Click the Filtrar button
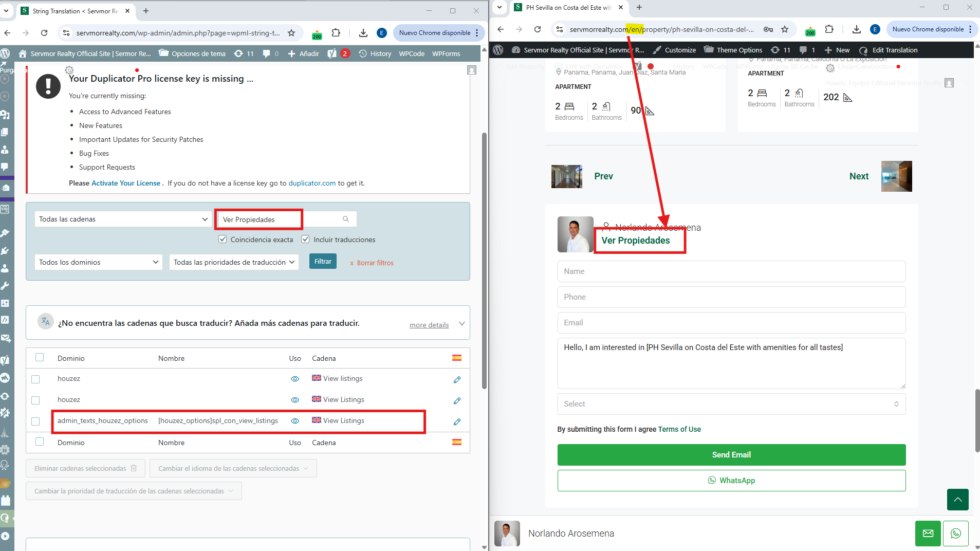This screenshot has height=551, width=980. (x=323, y=261)
